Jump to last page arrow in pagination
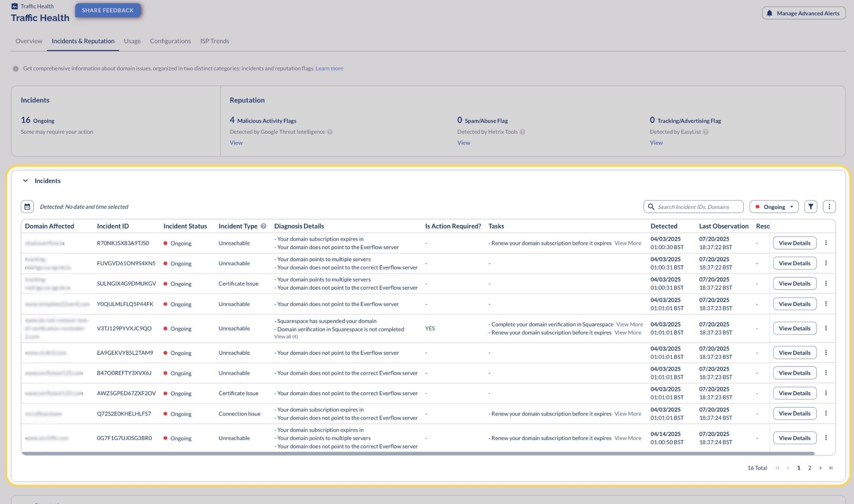Image resolution: width=854 pixels, height=504 pixels. click(831, 468)
